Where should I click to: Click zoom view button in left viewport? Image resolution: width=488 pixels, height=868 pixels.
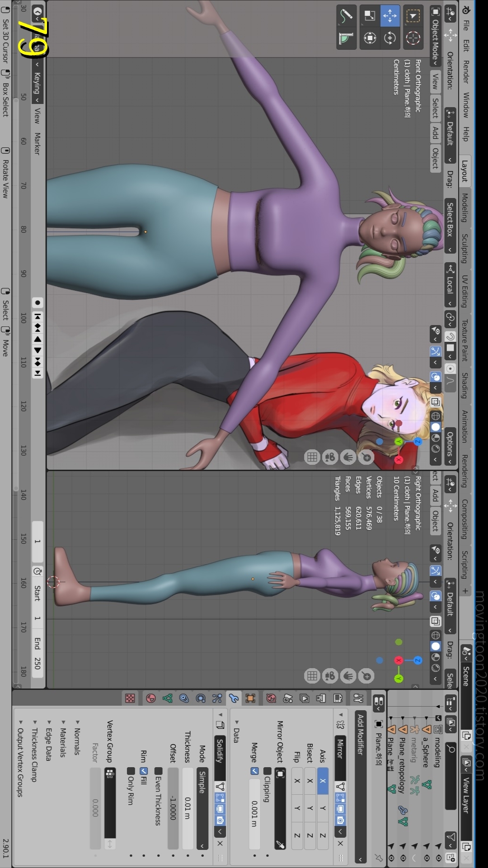coord(366,458)
